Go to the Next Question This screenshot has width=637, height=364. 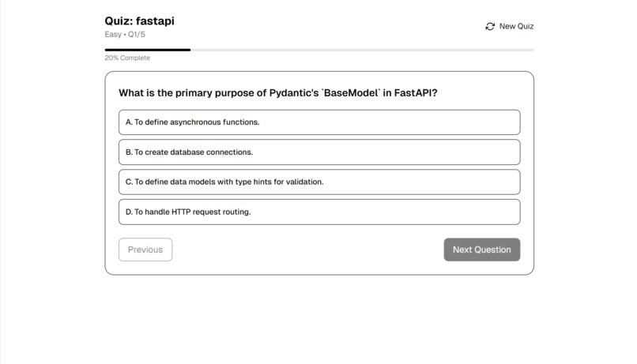[481, 250]
